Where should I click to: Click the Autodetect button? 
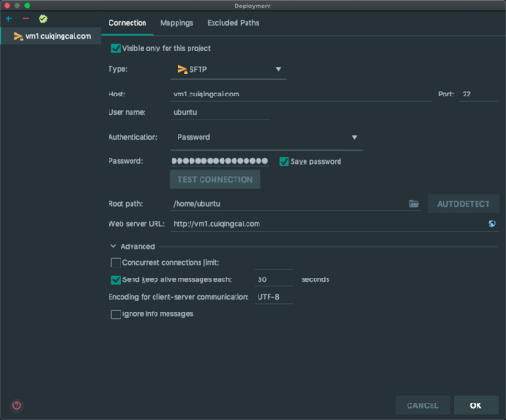463,204
